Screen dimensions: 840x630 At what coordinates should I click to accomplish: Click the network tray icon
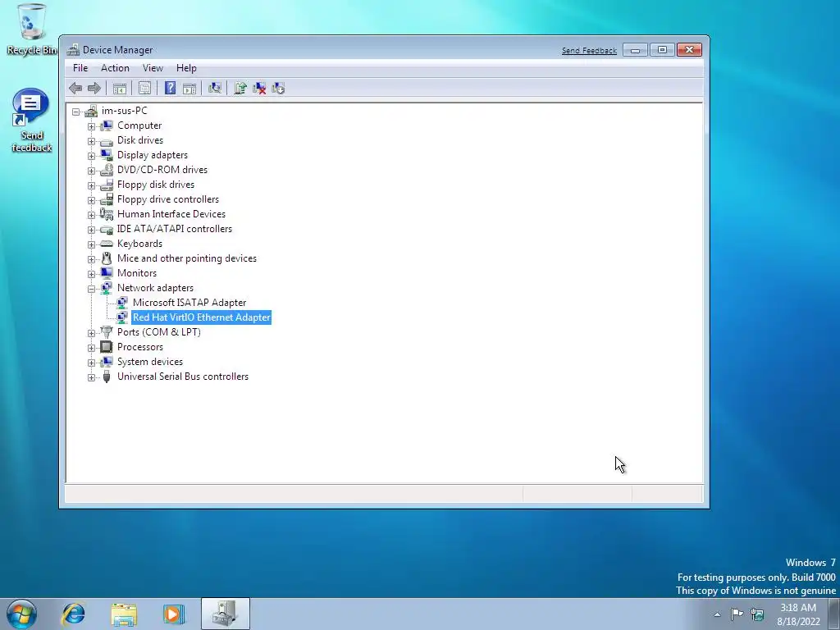point(757,614)
